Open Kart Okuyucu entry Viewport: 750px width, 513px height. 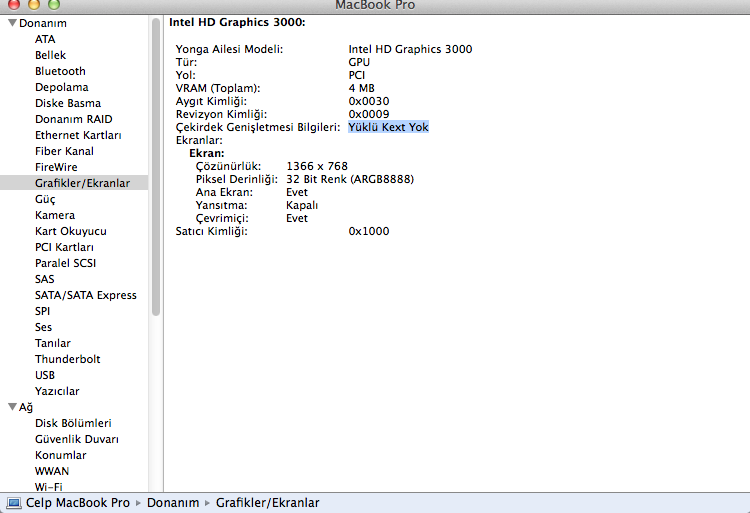coord(71,231)
